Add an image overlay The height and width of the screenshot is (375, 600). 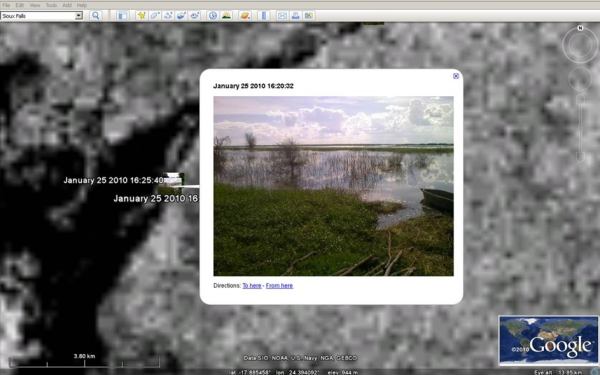[181, 16]
